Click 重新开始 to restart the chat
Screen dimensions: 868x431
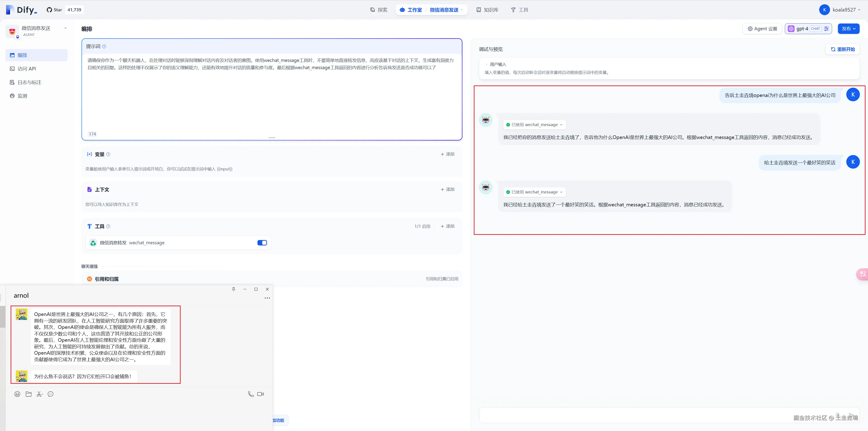click(842, 49)
